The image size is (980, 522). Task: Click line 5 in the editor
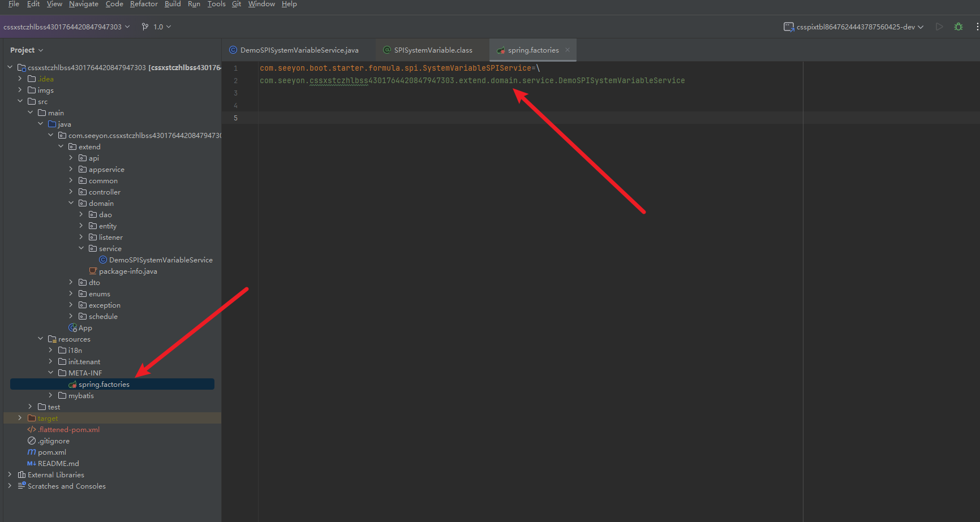453,118
